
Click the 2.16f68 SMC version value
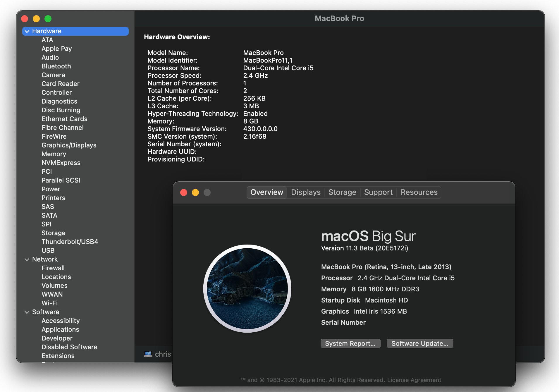(x=255, y=137)
